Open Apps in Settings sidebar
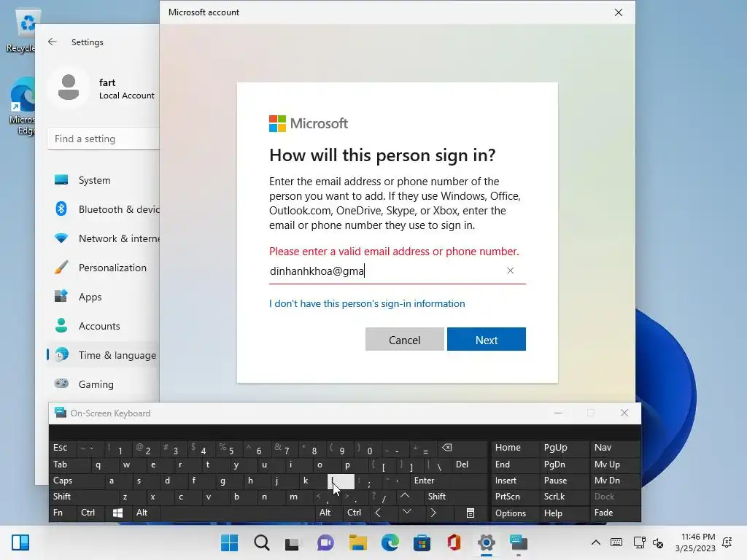This screenshot has height=560, width=747. click(x=104, y=297)
